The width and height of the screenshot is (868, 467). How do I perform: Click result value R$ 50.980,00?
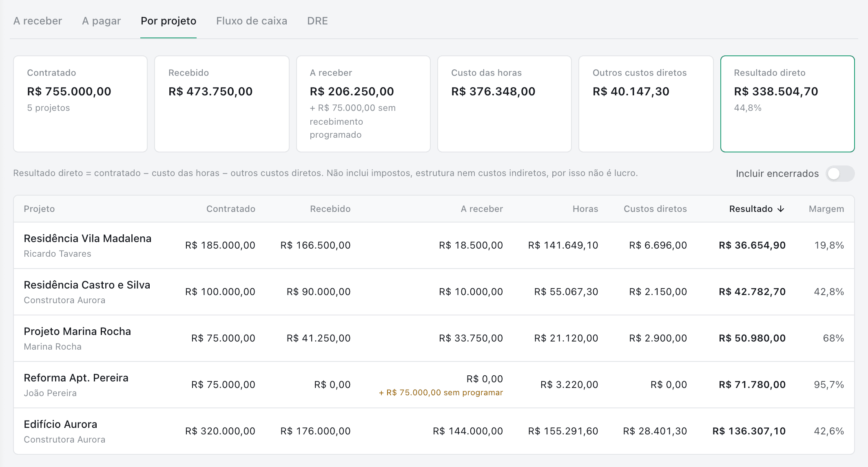point(752,338)
